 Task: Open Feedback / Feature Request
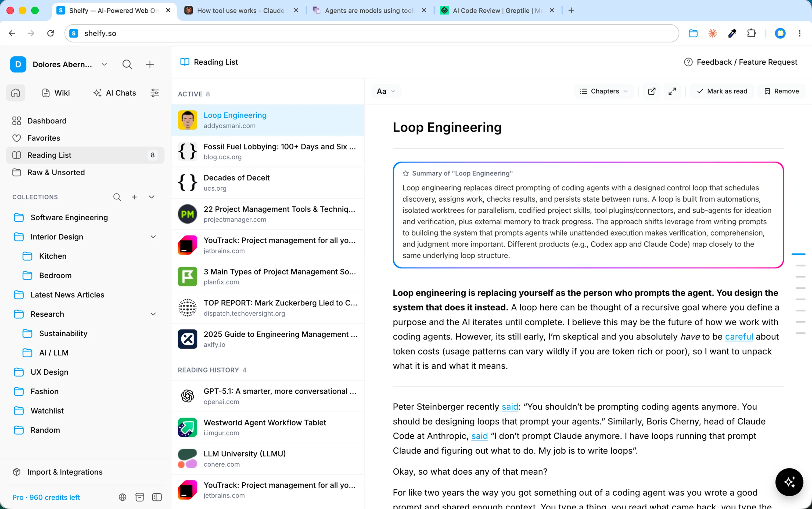pos(741,62)
